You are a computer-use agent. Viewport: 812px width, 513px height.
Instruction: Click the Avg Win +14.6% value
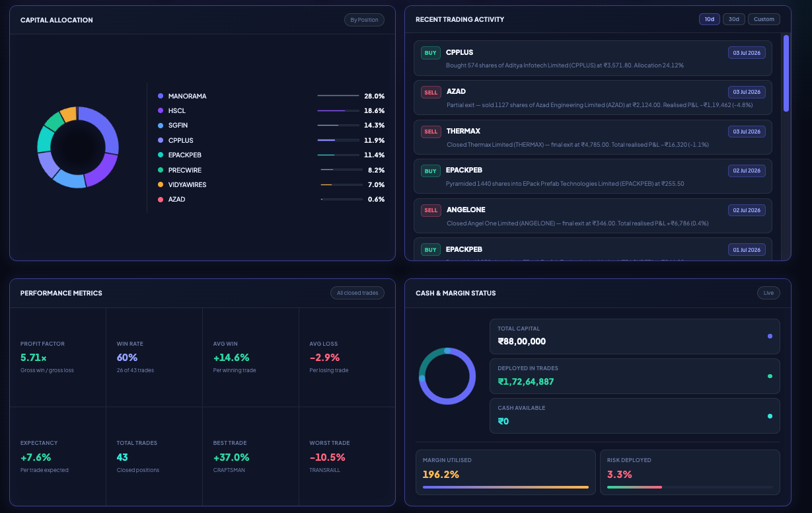pyautogui.click(x=231, y=357)
